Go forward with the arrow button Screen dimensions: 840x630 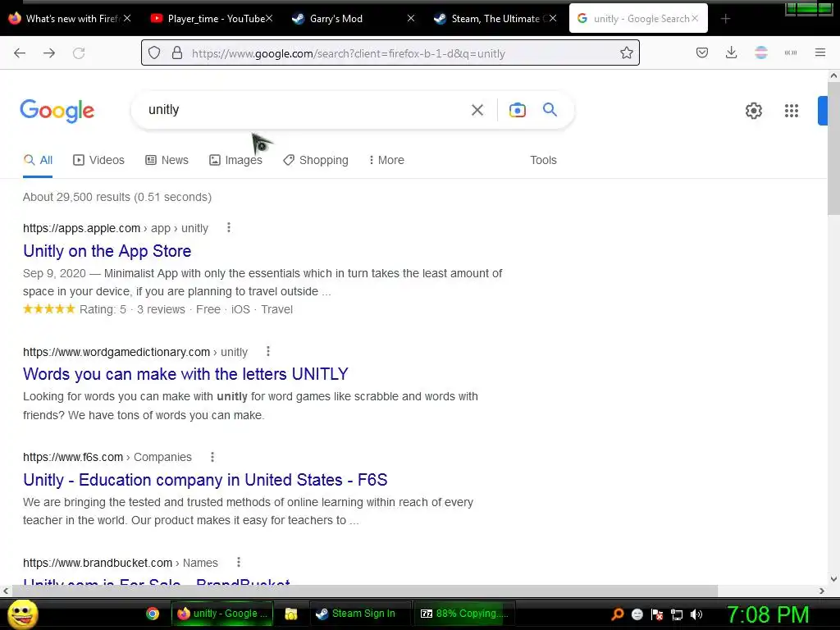[x=49, y=53]
